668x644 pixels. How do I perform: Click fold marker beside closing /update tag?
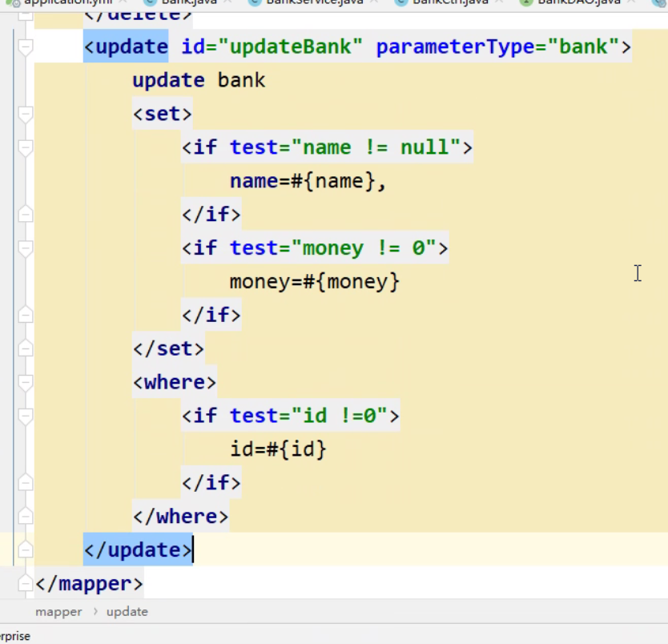tap(26, 550)
